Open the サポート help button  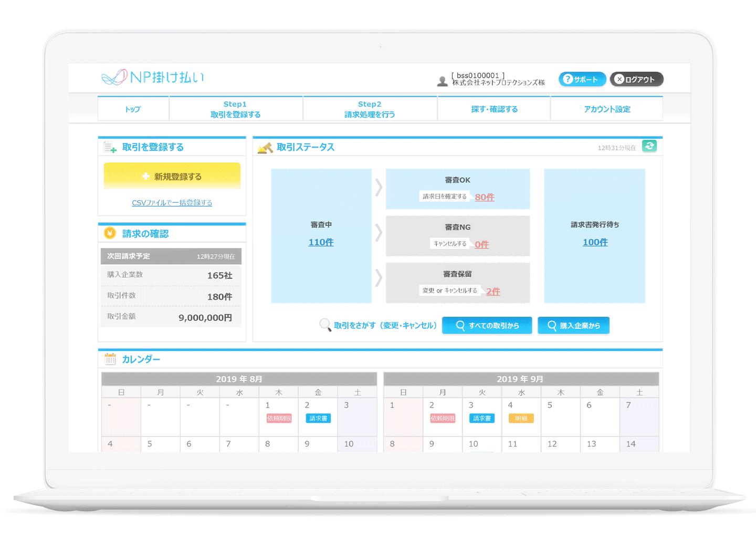tap(582, 79)
